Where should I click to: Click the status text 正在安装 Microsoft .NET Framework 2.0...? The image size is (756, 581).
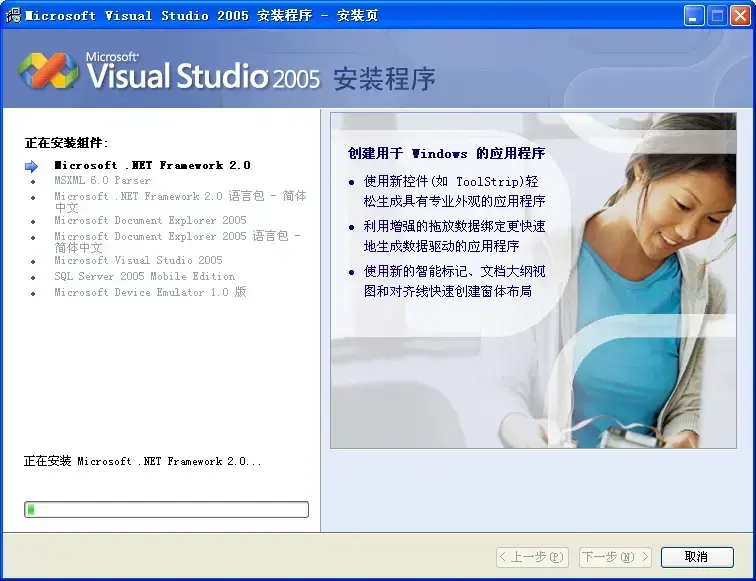pyautogui.click(x=143, y=461)
